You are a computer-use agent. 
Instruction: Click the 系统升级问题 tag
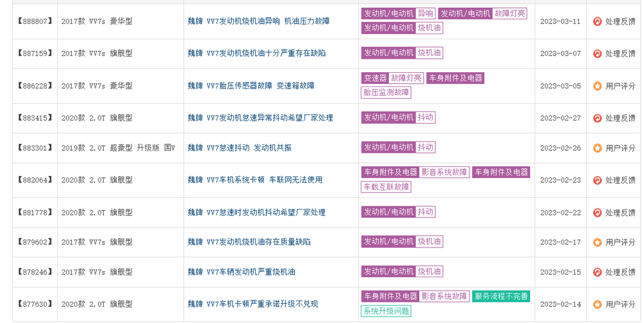coord(386,311)
